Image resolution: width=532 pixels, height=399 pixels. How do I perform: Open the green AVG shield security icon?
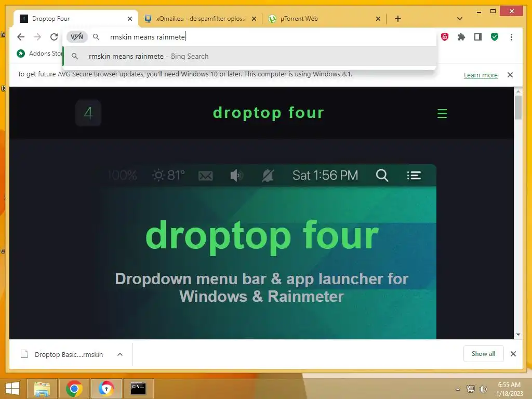tap(495, 37)
